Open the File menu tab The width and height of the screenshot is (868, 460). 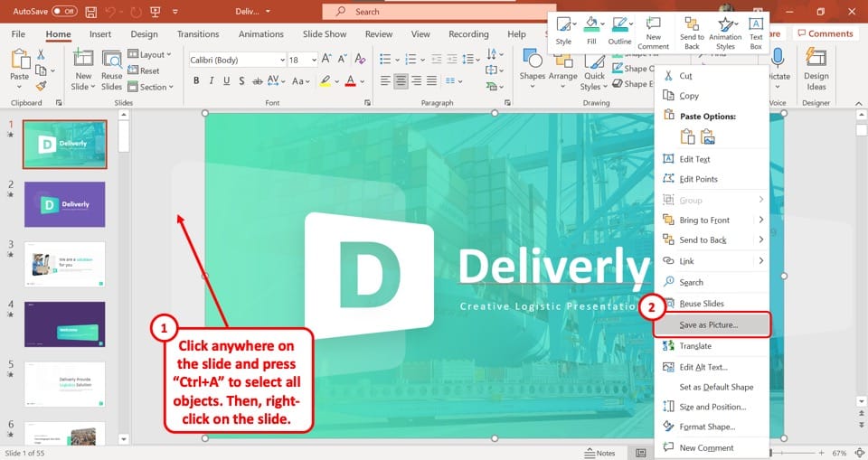tap(18, 33)
